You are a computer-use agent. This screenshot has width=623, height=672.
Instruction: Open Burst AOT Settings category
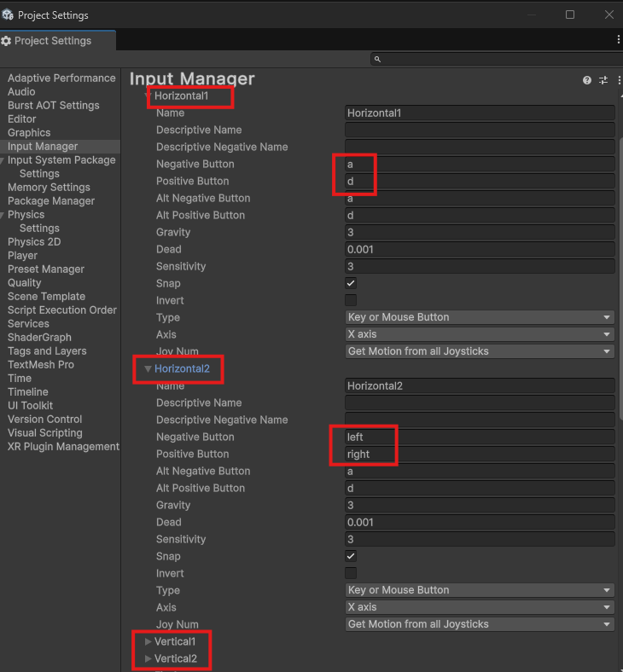[x=53, y=106]
